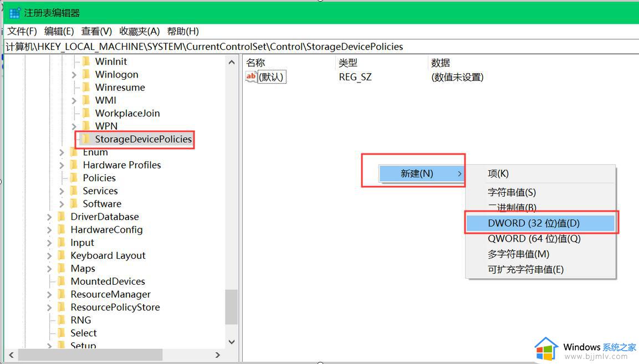
Task: Expand the Keyboard Layout tree node
Action: 49,256
